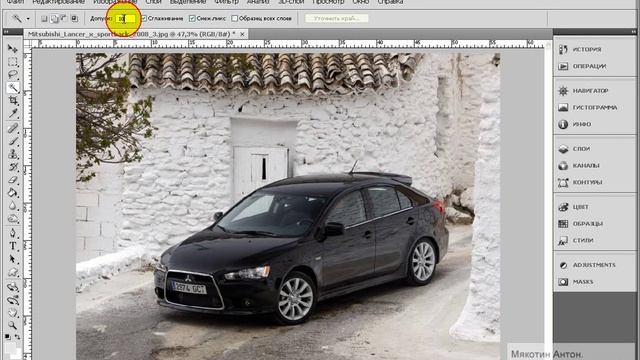Click the Допуск tolerance input field
The image size is (640, 360).
125,19
